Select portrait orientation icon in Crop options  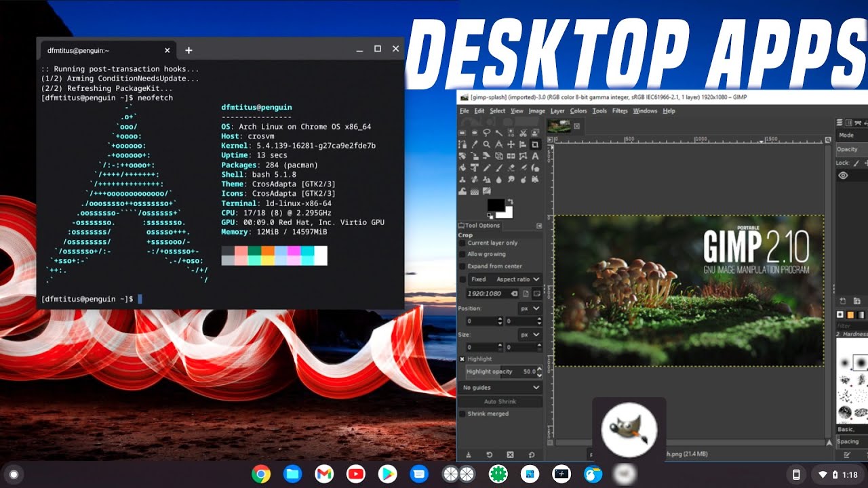click(526, 293)
